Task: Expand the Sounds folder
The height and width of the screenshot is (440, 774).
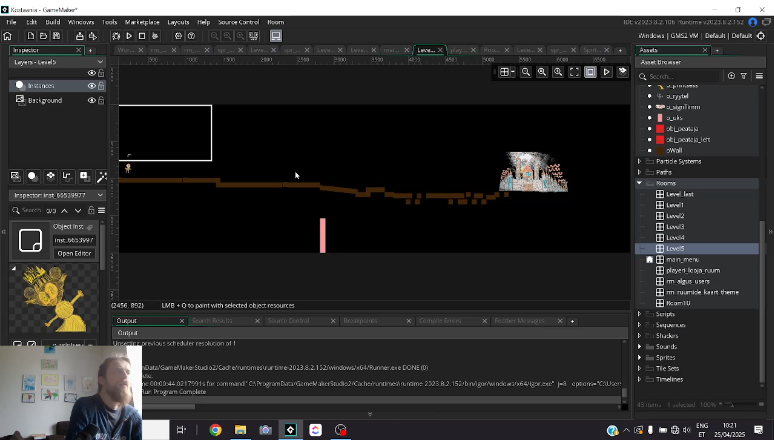Action: click(640, 347)
